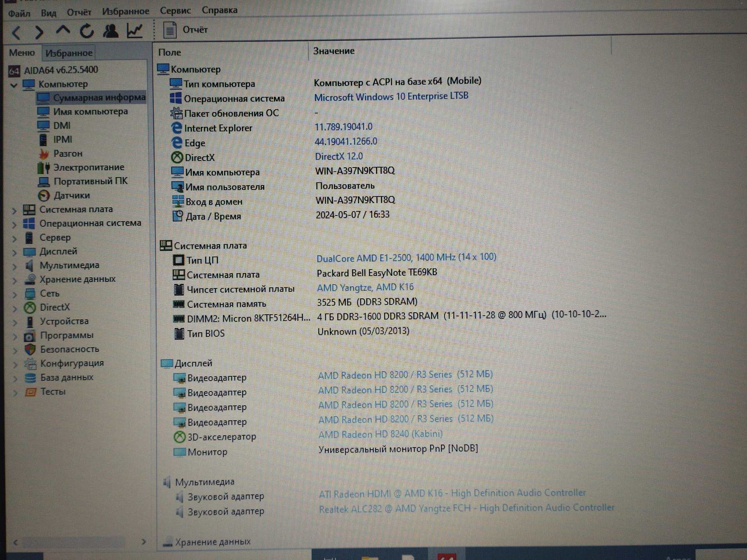Screen dimensions: 747x560
Task: Select AIDA64 v6.25.5400 root node
Action: pos(53,70)
